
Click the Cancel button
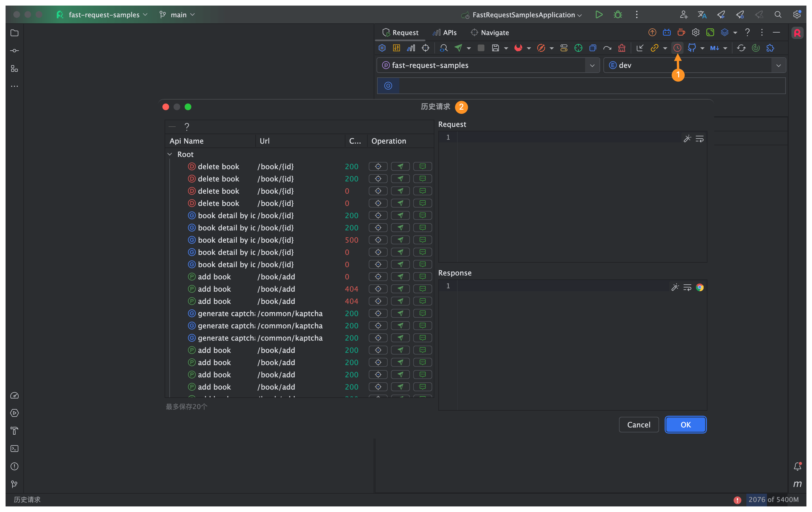(x=639, y=425)
